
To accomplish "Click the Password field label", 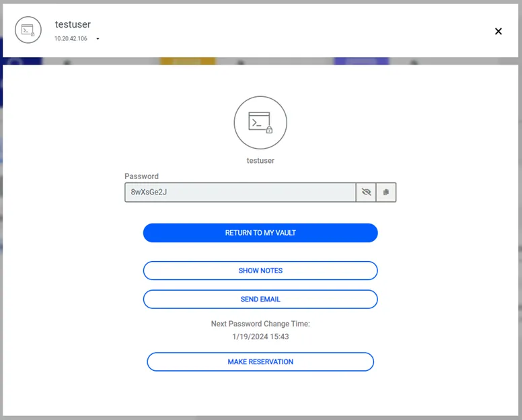I will 141,176.
